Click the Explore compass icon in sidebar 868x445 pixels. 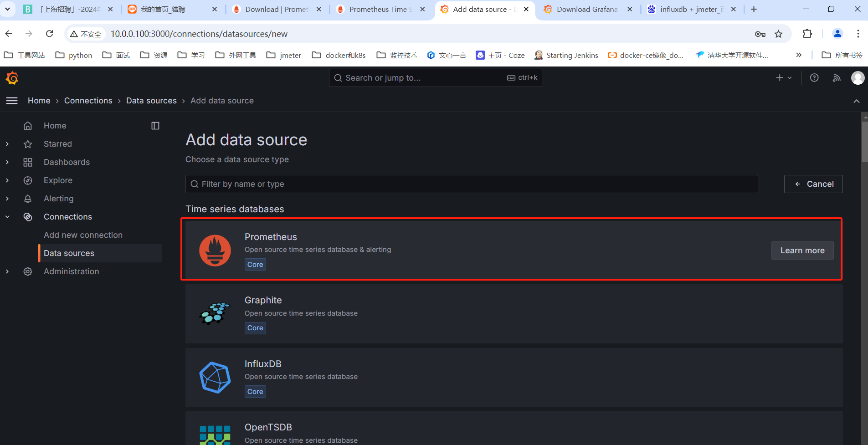click(28, 180)
